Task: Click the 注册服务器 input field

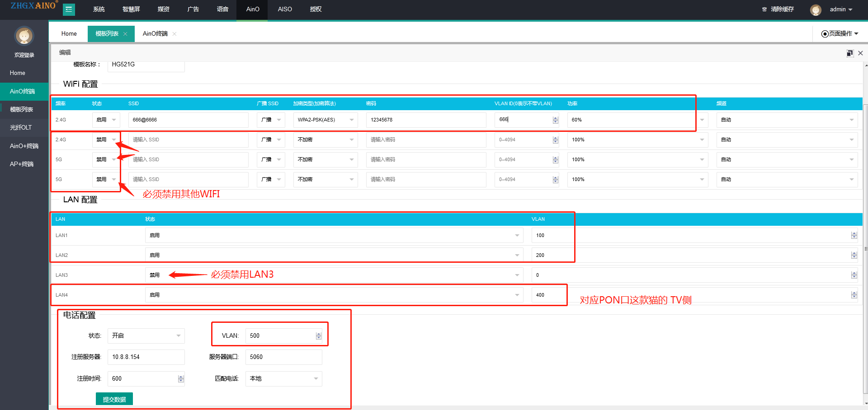Action: tap(146, 357)
